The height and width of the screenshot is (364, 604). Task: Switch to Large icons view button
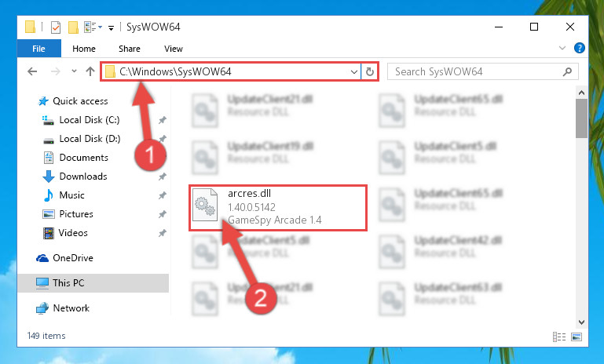pyautogui.click(x=577, y=337)
